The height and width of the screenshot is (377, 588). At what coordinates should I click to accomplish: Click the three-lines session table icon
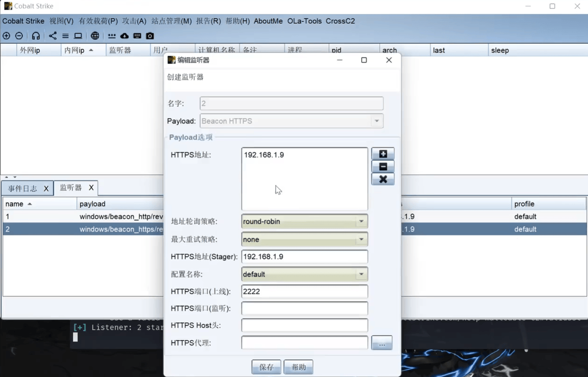[x=65, y=36]
